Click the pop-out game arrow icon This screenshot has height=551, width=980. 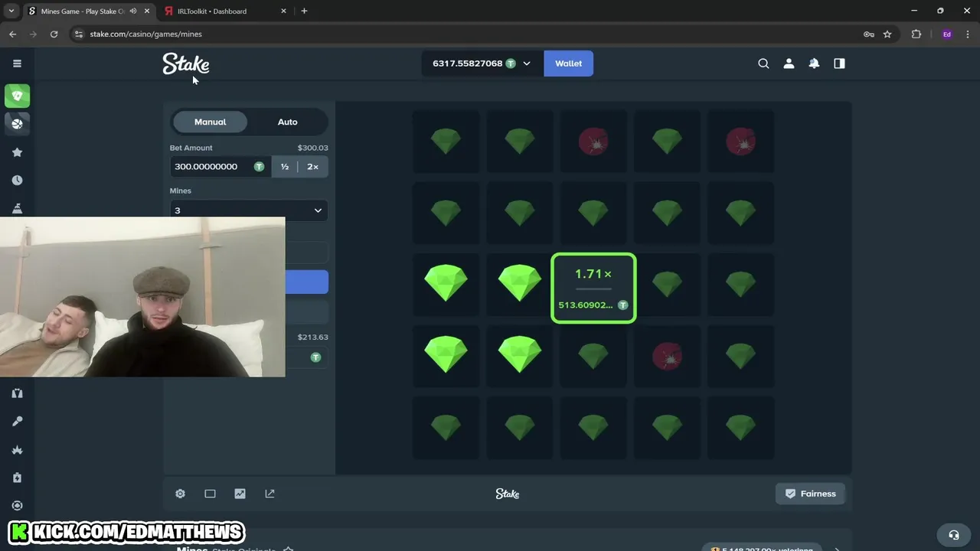click(269, 494)
